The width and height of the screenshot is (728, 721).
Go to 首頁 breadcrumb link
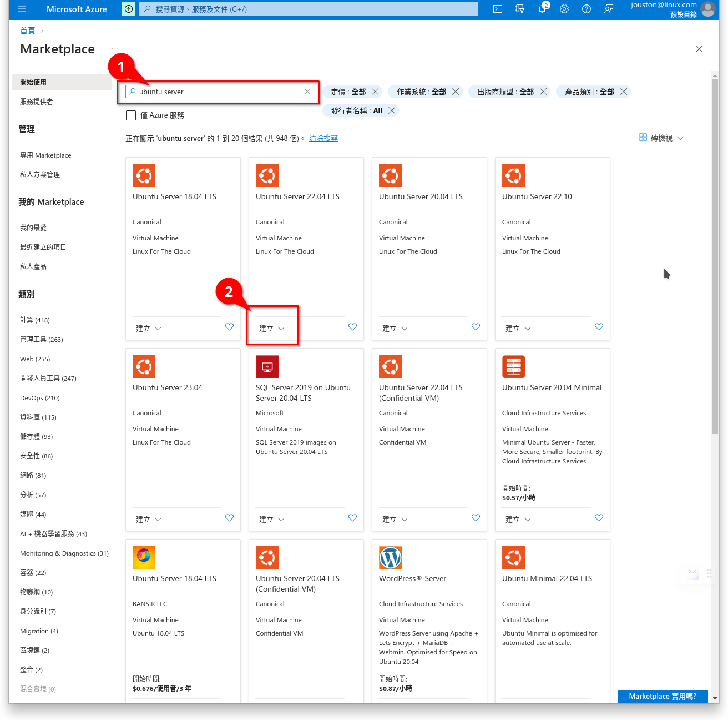coord(28,31)
